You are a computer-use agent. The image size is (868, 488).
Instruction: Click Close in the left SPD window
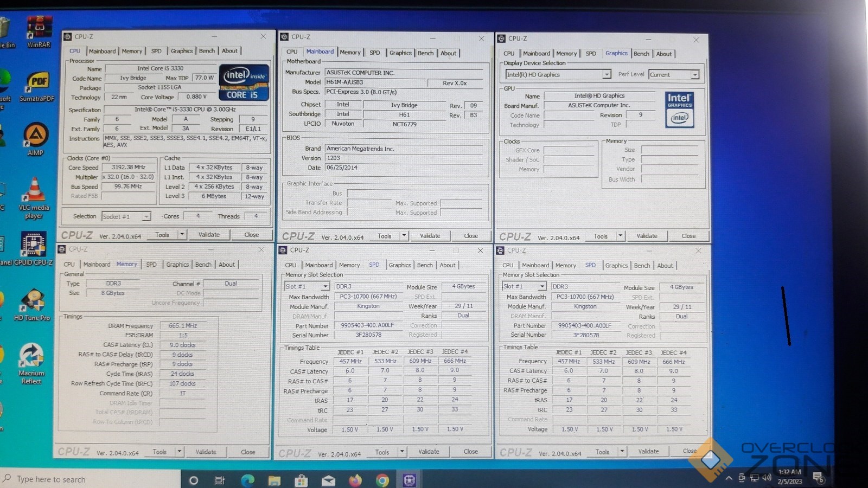[x=471, y=451]
